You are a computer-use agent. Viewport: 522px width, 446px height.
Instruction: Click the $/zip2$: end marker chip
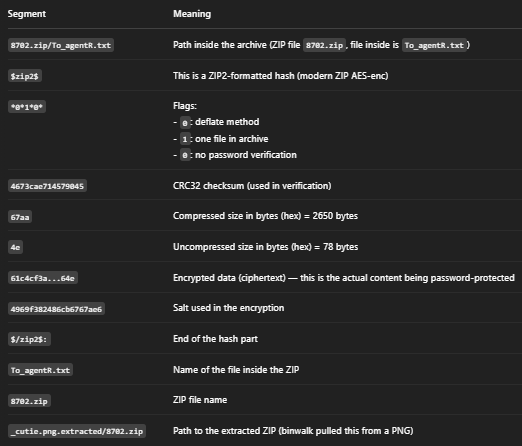pyautogui.click(x=29, y=339)
